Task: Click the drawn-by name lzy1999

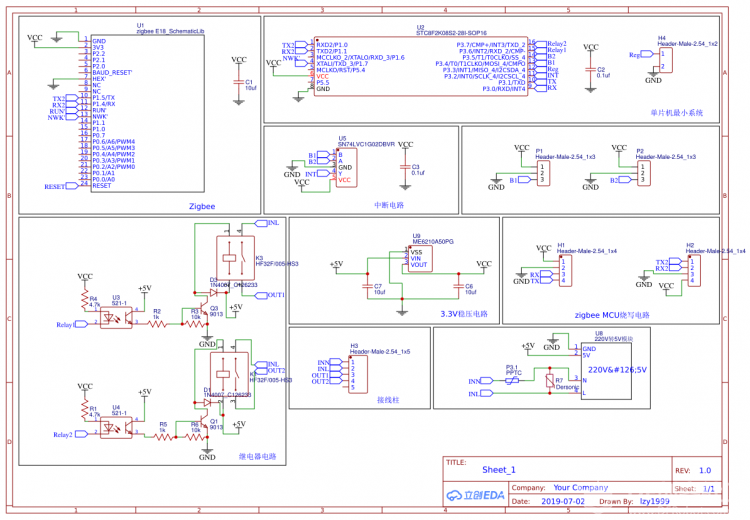Action: tap(655, 501)
